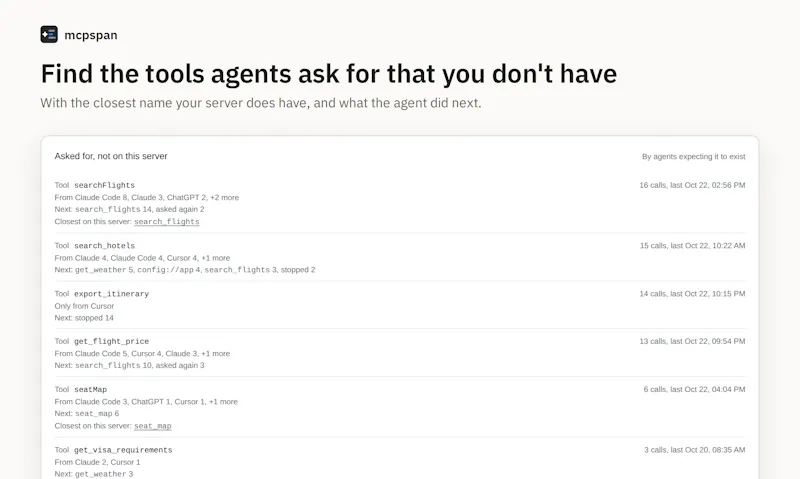Open the seat_map closest-match link
The width and height of the screenshot is (800, 479).
click(x=153, y=426)
